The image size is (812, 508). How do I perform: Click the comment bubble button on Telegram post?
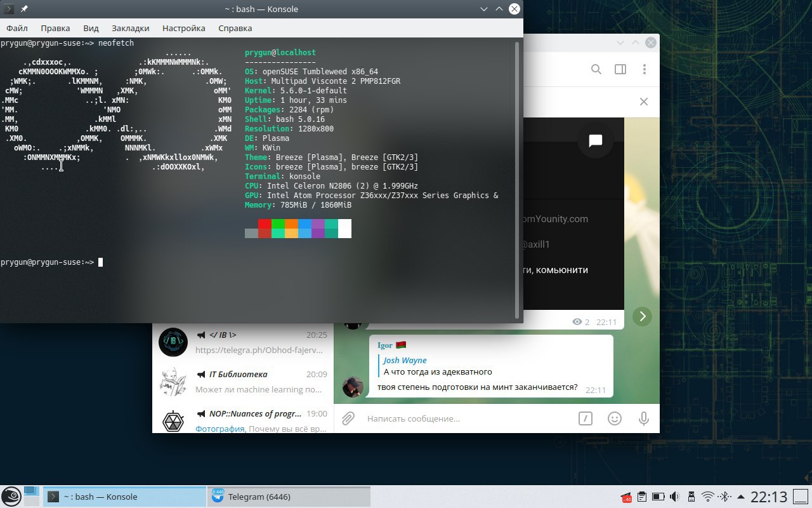[595, 140]
